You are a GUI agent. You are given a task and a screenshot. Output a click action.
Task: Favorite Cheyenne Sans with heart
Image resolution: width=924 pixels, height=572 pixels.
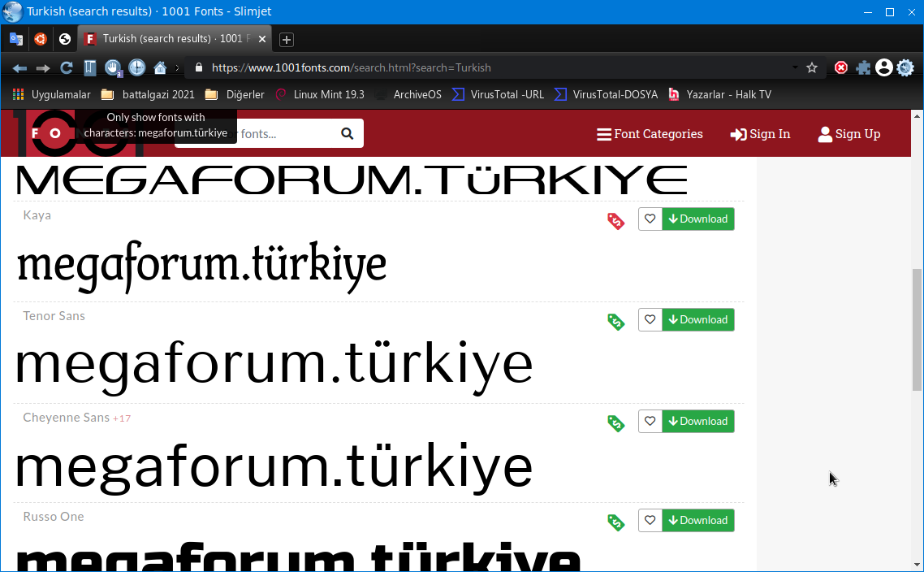(x=650, y=421)
